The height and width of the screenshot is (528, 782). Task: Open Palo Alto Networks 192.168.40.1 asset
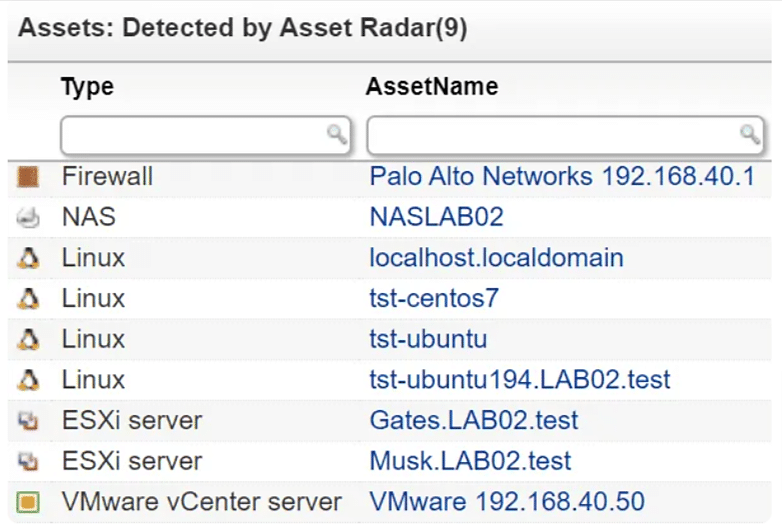pos(561,177)
